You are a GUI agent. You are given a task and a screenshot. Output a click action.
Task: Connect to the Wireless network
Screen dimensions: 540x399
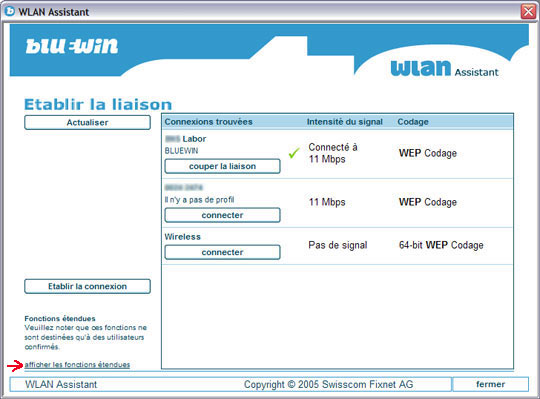click(x=222, y=252)
